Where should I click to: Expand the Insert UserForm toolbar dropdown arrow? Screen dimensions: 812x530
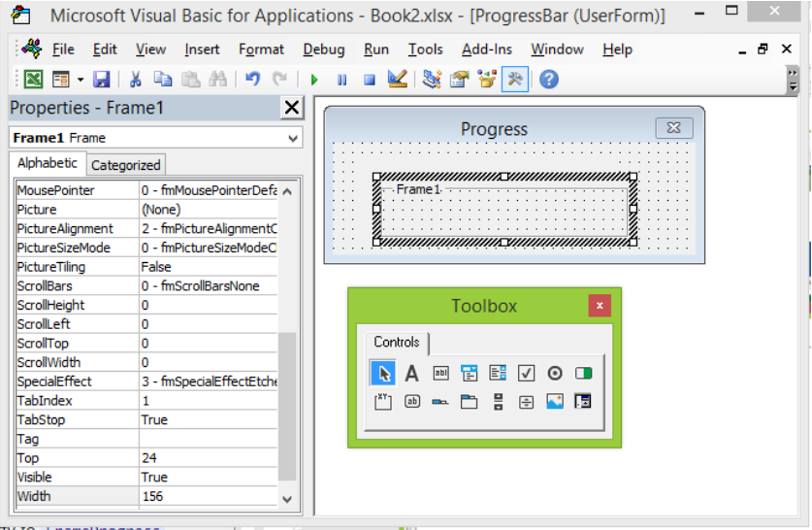(81, 80)
